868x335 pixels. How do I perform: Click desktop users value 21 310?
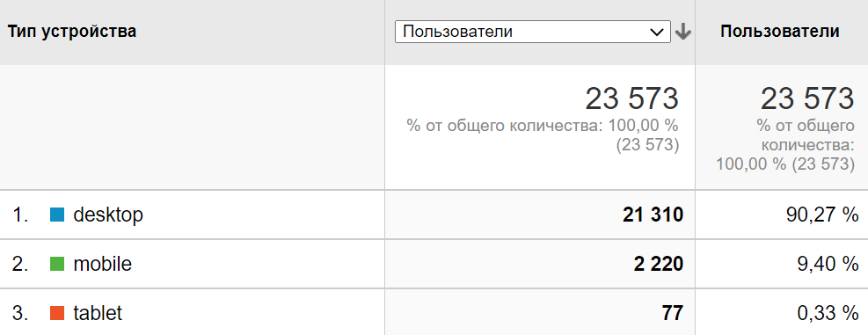(653, 215)
